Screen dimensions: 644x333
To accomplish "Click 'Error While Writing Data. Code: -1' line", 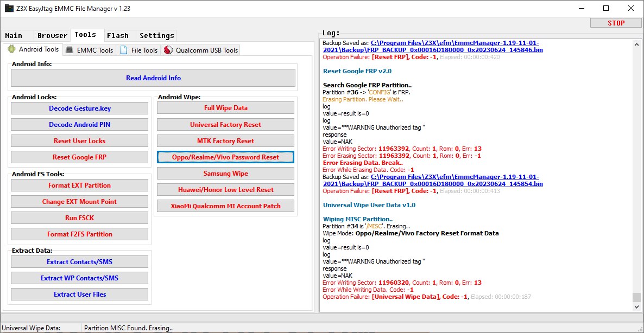I will click(x=368, y=290).
